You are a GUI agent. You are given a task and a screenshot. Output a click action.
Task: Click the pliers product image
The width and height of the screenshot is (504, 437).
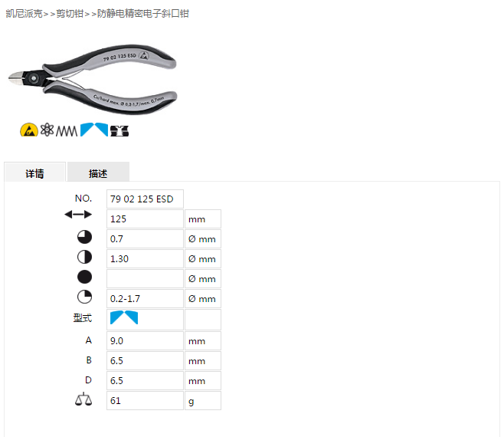93,79
